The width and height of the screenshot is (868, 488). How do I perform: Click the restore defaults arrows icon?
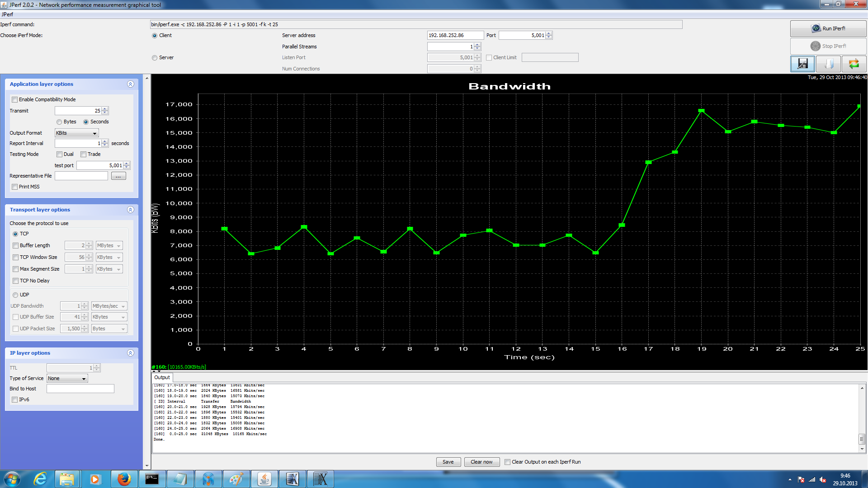pos(854,64)
